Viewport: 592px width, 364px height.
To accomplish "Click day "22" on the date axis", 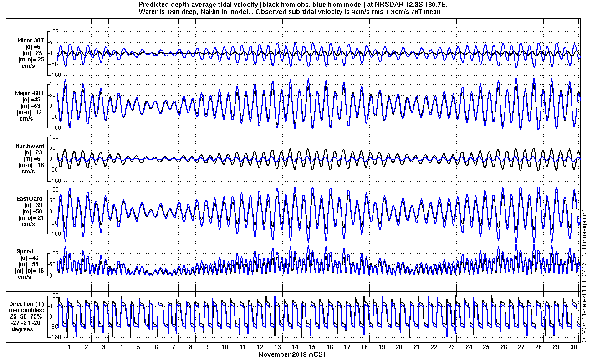I will coord(434,347).
